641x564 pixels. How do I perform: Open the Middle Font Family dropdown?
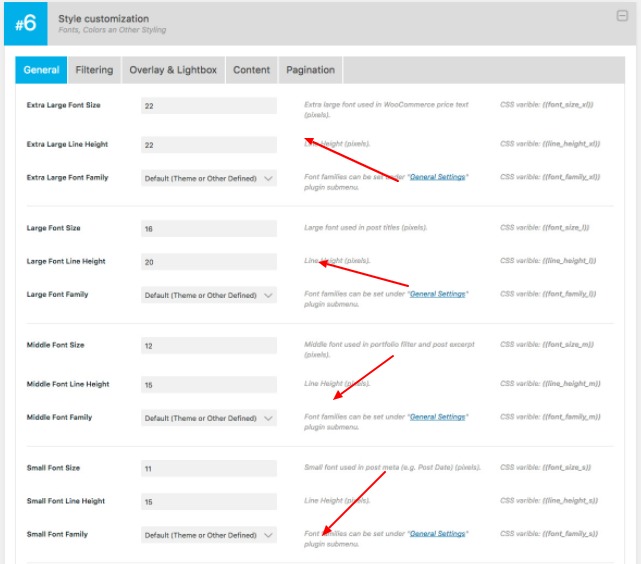pos(209,418)
